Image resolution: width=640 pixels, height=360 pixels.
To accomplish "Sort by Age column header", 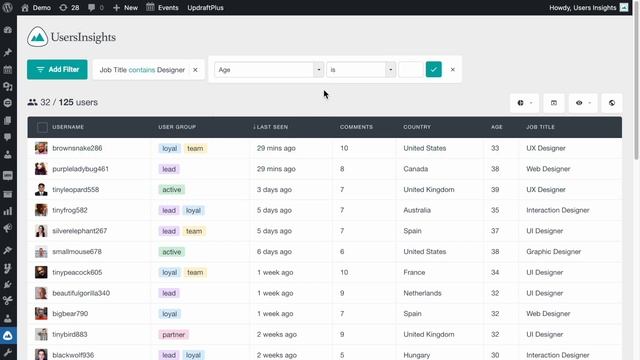I will click(x=497, y=127).
